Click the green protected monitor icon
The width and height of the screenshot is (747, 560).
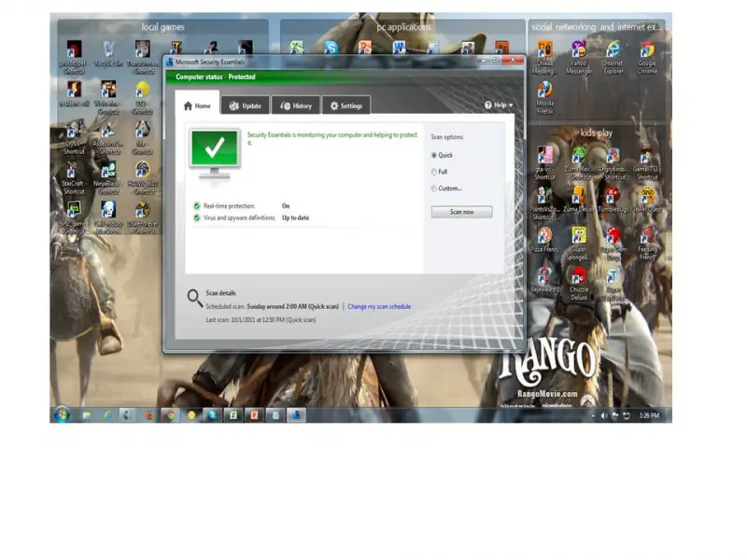click(x=215, y=154)
